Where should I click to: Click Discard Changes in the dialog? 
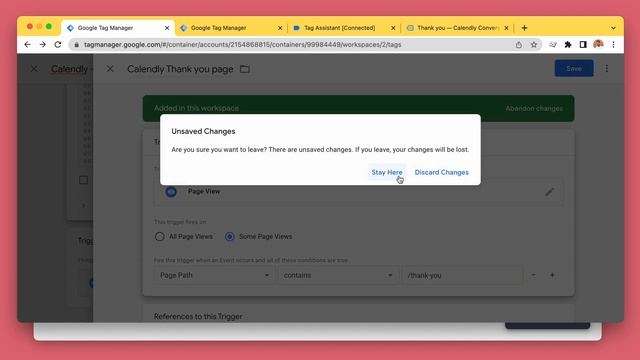(441, 172)
